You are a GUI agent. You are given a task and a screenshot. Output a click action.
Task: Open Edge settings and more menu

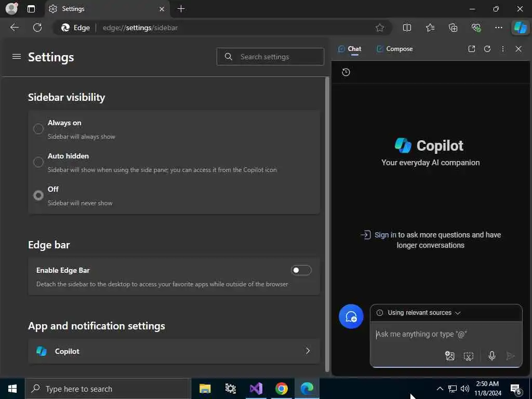click(498, 28)
